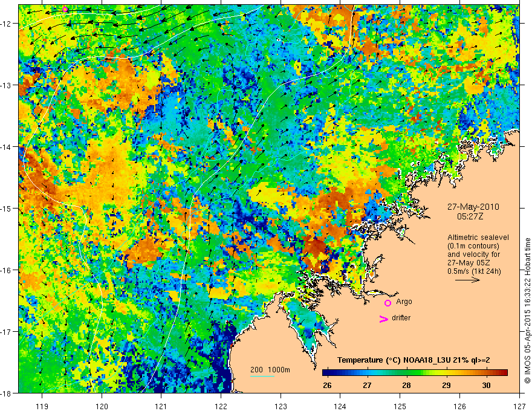The image size is (532, 411).
Task: Click the latitude axis label -12
Action: click(x=7, y=24)
